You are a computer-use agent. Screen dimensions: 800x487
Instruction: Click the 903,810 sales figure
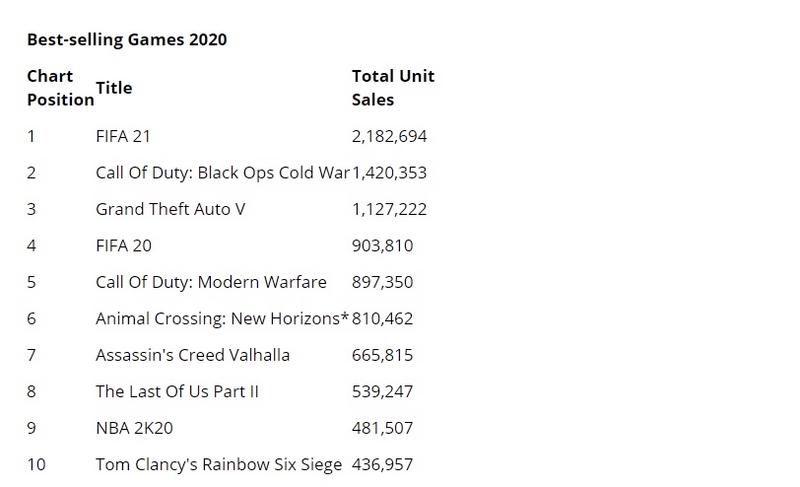[382, 246]
